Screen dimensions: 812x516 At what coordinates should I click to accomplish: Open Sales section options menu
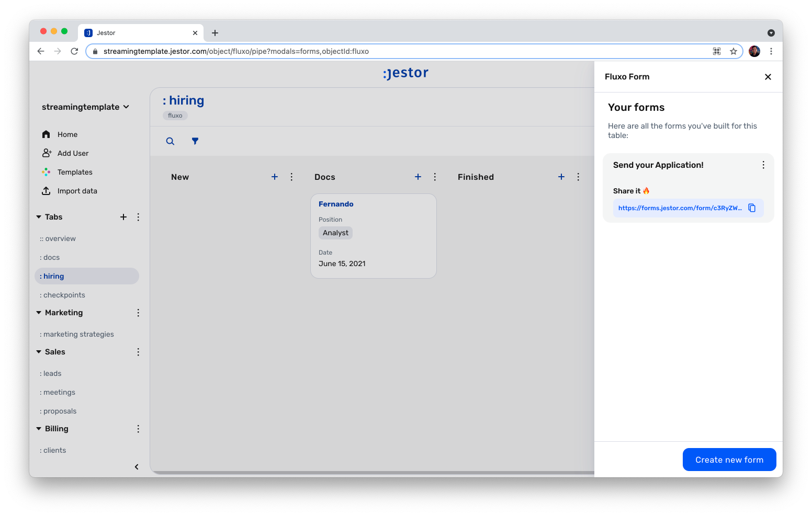click(x=138, y=352)
